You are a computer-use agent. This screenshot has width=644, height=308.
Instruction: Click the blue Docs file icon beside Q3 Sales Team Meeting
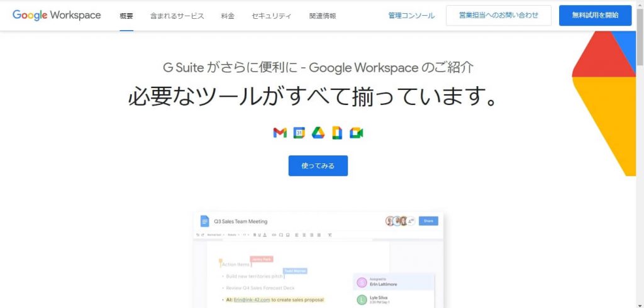coord(204,221)
